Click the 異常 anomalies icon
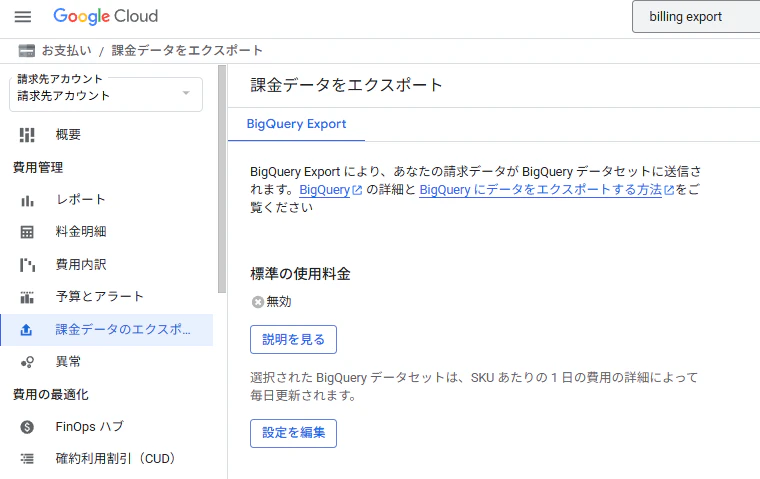 27,362
